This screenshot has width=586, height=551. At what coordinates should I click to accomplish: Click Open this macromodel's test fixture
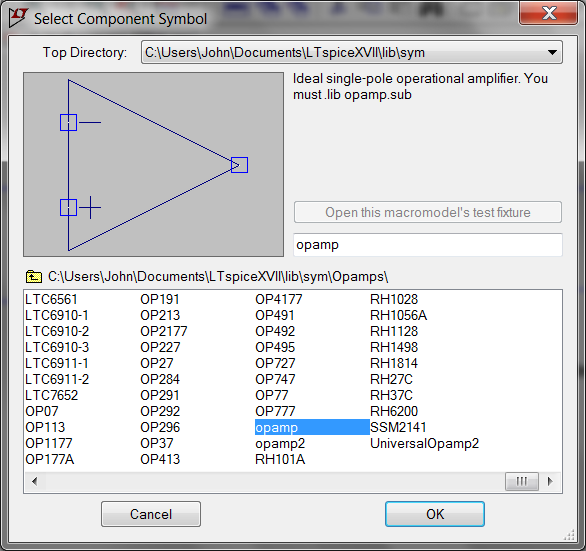tap(428, 212)
